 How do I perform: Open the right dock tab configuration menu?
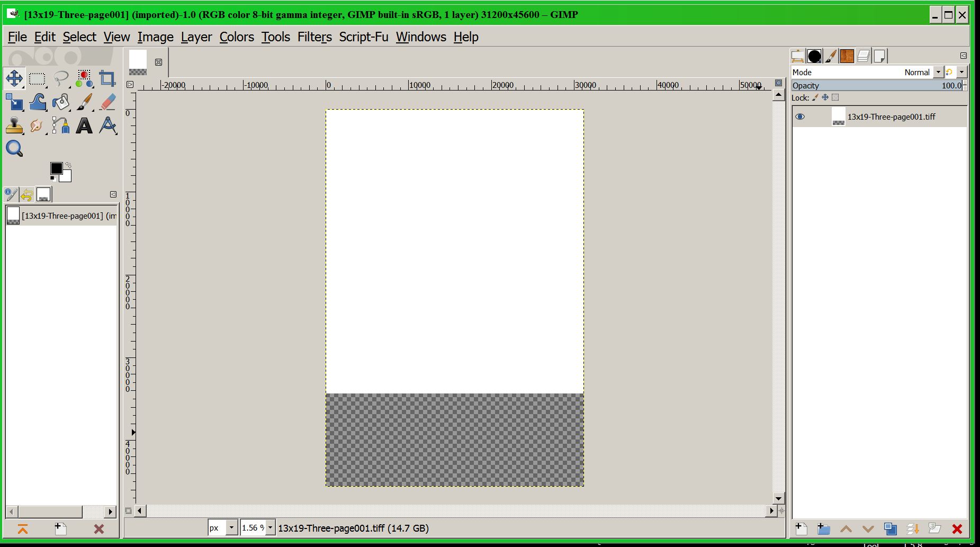(x=963, y=56)
